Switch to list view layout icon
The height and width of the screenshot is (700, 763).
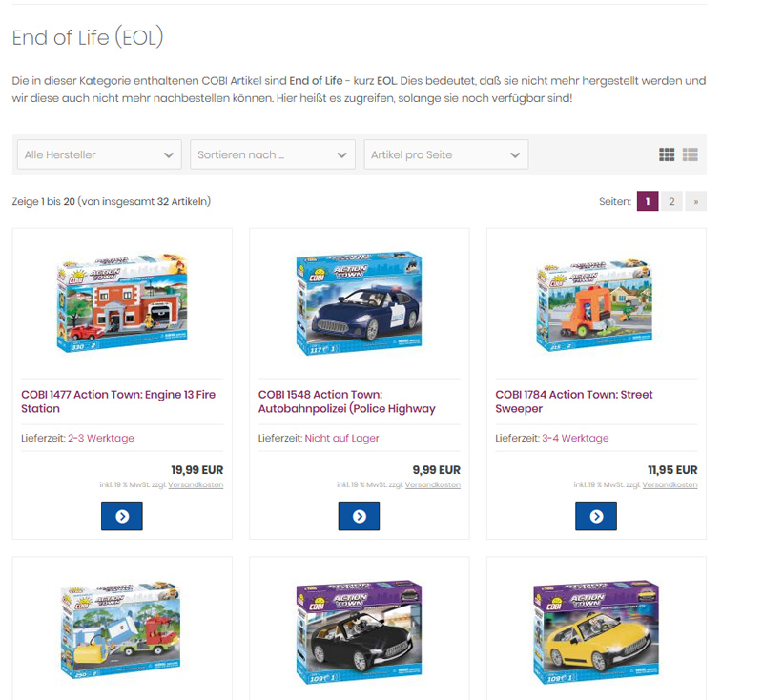pos(690,154)
